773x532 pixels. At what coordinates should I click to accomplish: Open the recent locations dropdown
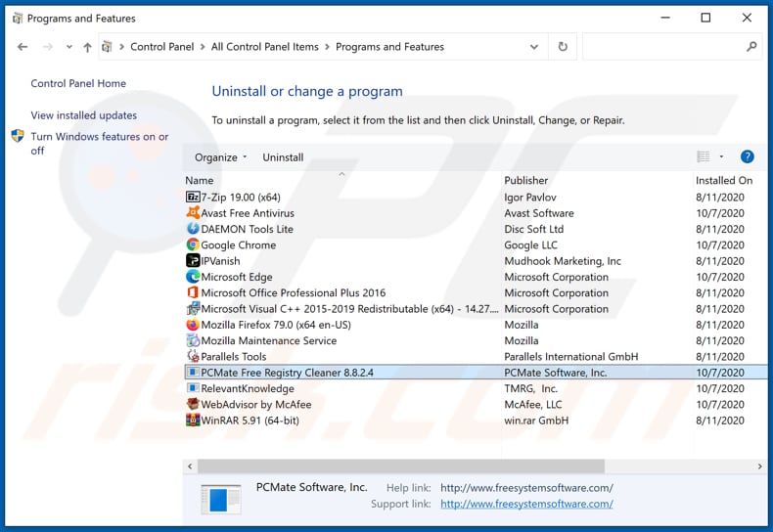click(69, 47)
